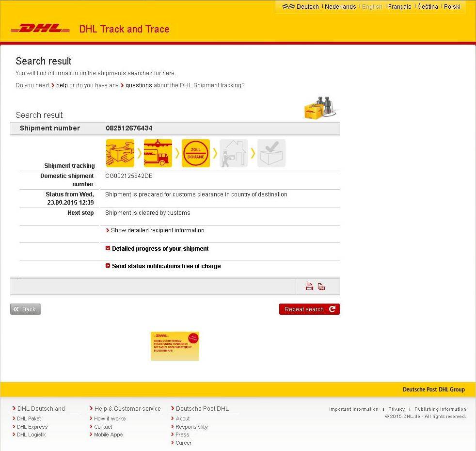This screenshot has width=476, height=451.
Task: Open Help & Customer service footer heading
Action: coord(127,409)
